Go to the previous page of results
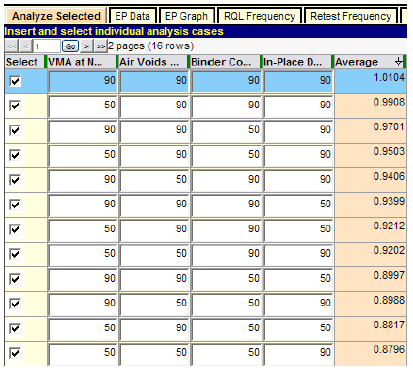The height and width of the screenshot is (371, 413). 26,46
